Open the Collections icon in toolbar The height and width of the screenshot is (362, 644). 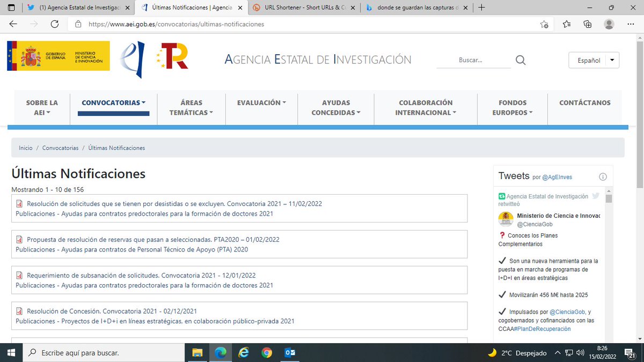(x=588, y=24)
